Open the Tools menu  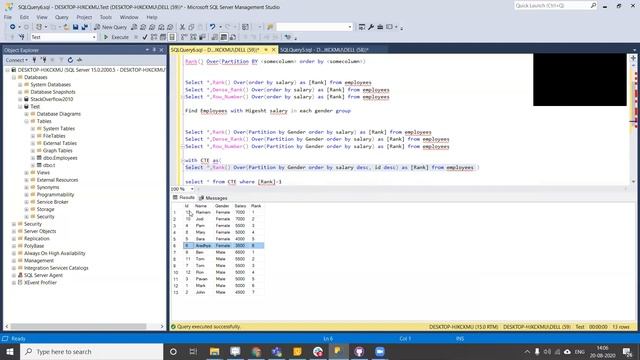click(106, 17)
